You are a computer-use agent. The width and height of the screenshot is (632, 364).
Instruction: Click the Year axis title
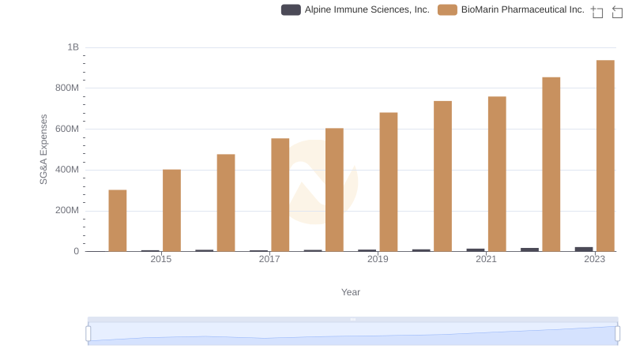(351, 292)
